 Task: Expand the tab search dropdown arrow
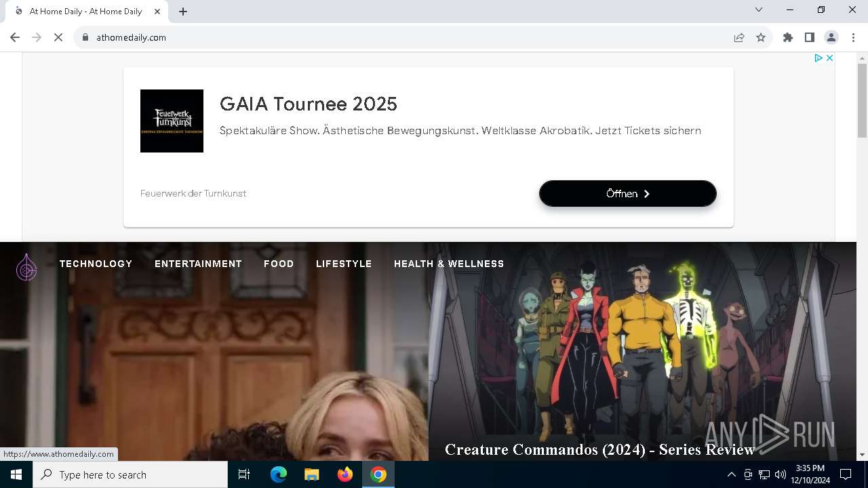759,9
